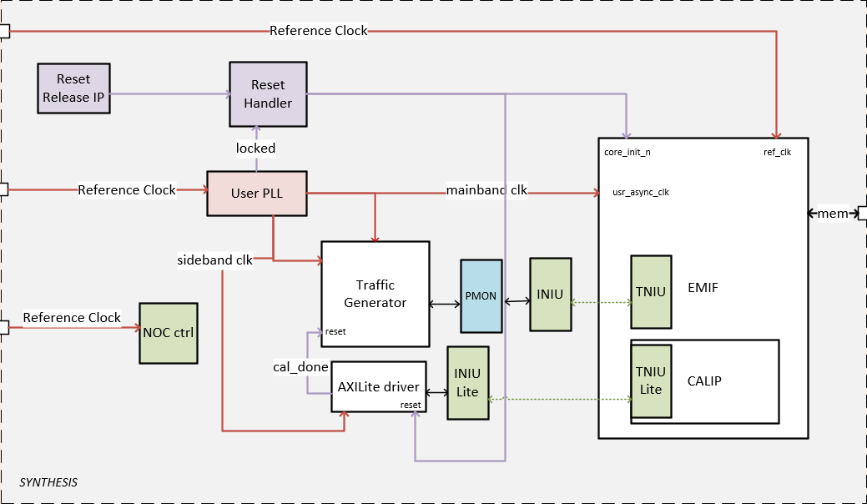Image resolution: width=867 pixels, height=504 pixels.
Task: Click the Traffic Generator block
Action: click(x=376, y=294)
